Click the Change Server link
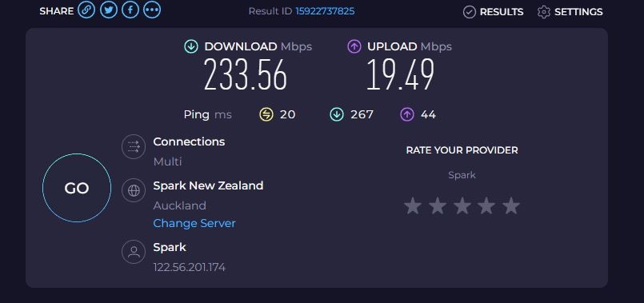Screen dimensions: 644x303 [x=194, y=223]
